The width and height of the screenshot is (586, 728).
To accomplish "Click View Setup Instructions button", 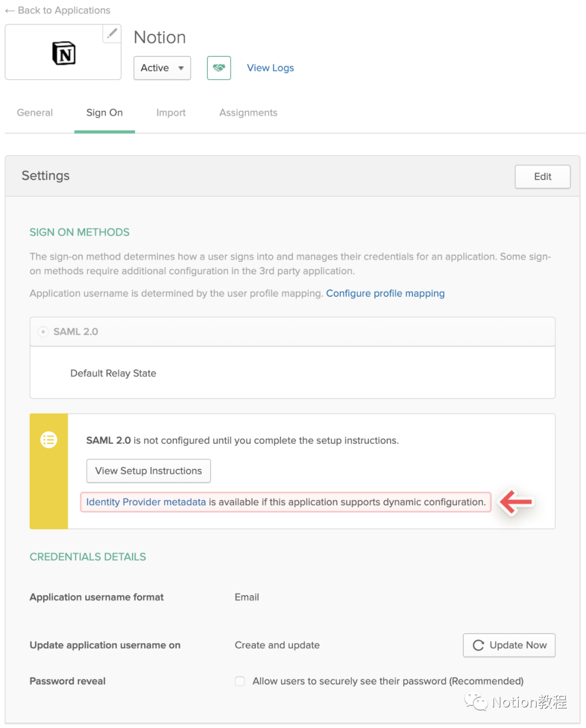I will [148, 471].
